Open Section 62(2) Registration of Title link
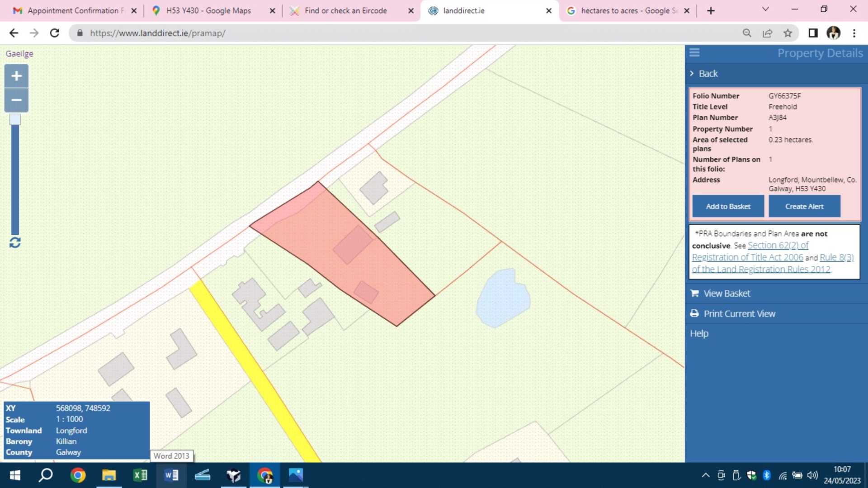868x488 pixels. tap(778, 246)
